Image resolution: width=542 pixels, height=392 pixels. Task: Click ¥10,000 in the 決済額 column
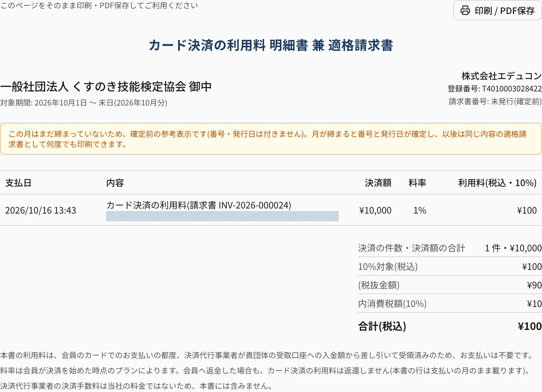(375, 210)
